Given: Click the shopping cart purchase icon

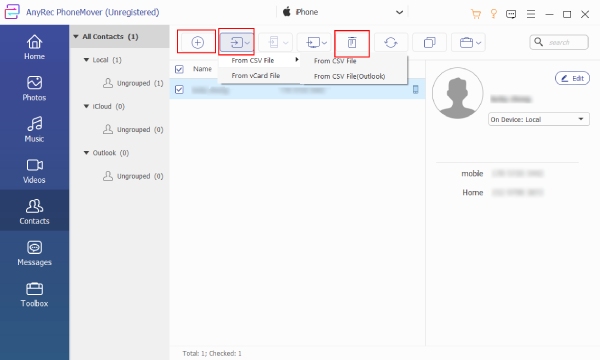Looking at the screenshot, I should pos(476,14).
